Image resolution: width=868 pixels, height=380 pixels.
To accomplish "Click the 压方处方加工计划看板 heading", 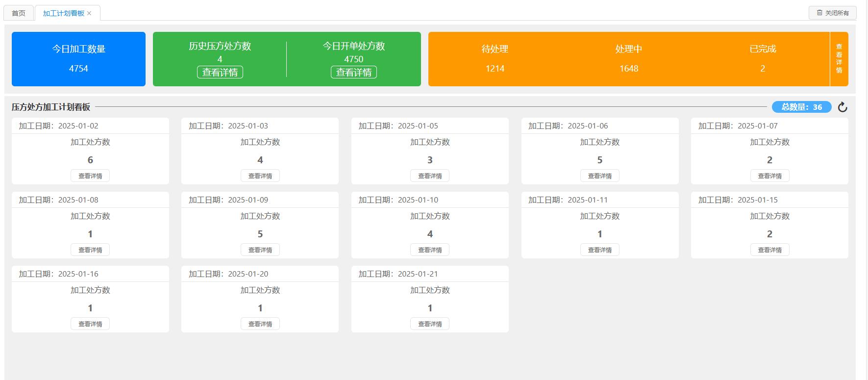I will click(x=51, y=107).
